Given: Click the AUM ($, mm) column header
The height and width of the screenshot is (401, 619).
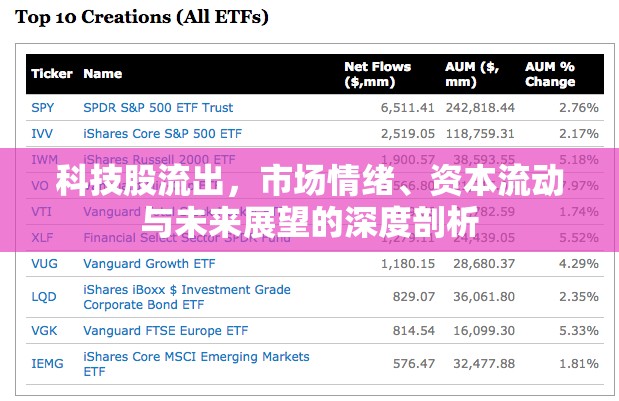Looking at the screenshot, I should pos(472,74).
